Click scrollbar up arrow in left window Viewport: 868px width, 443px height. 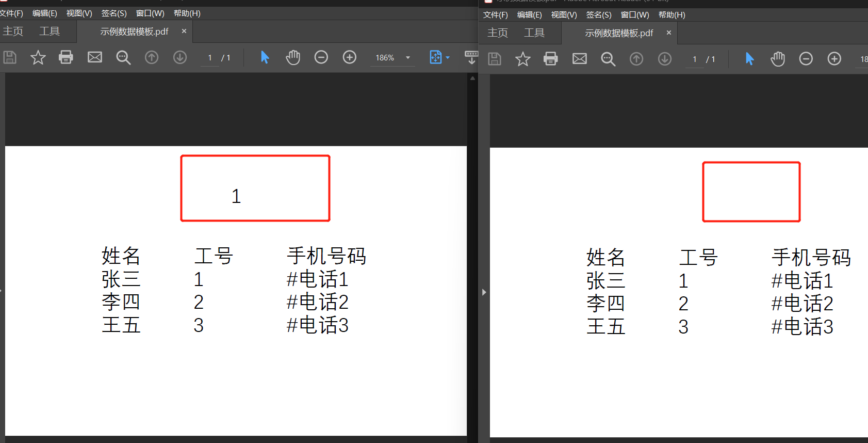point(472,78)
